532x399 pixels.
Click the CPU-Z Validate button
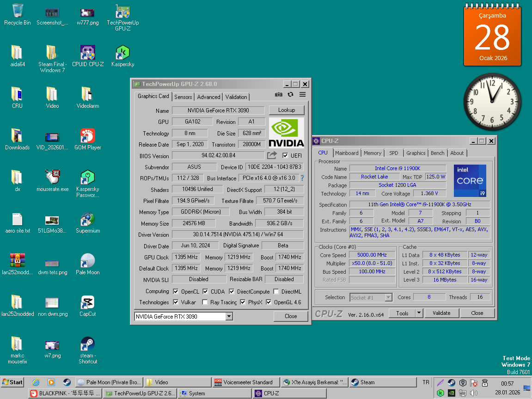pyautogui.click(x=441, y=313)
